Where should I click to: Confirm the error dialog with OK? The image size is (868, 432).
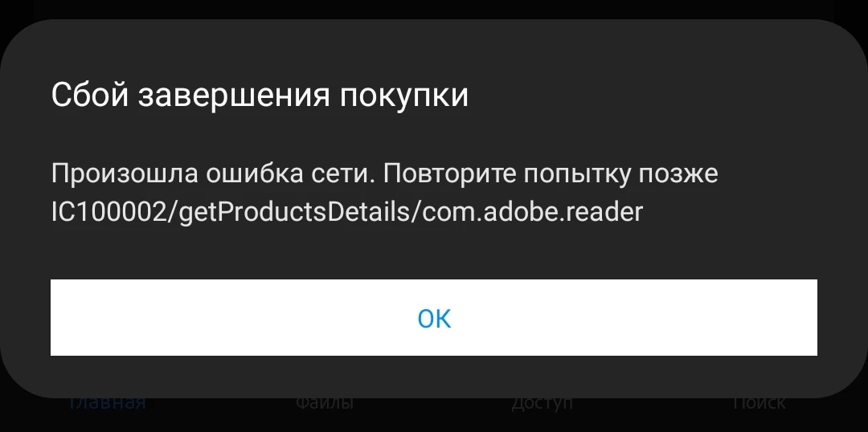433,317
